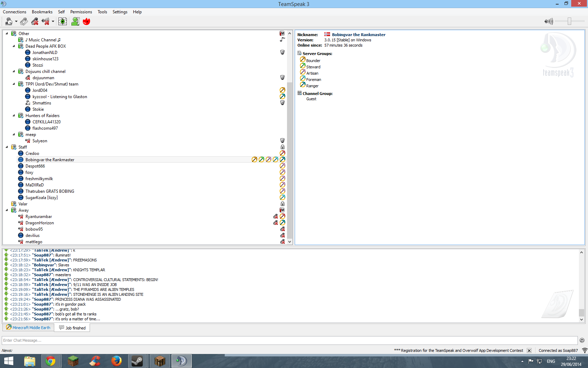588x368 pixels.
Task: Click group badge on kyzcool row
Action: [282, 96]
